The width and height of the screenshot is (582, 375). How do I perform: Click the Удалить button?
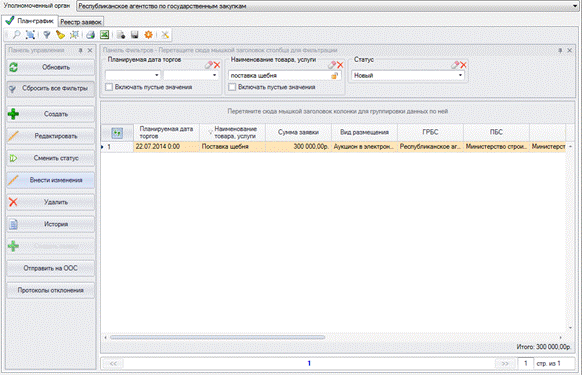tap(50, 202)
